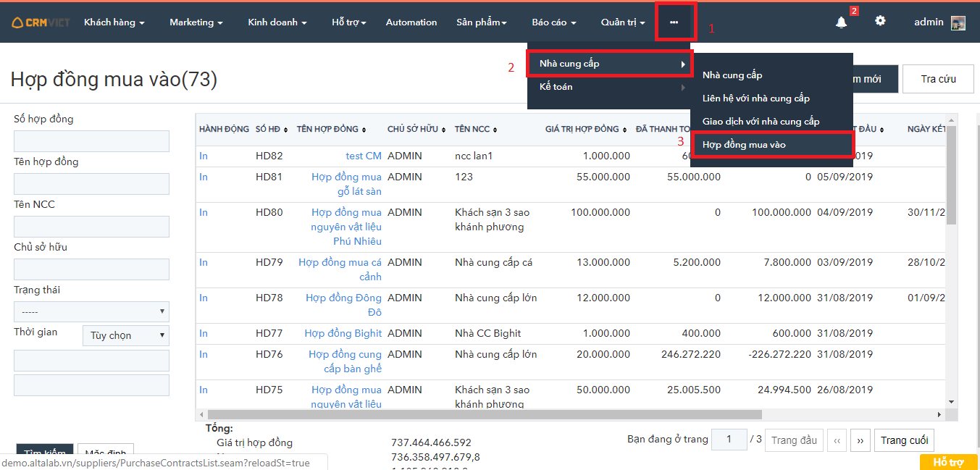This screenshot has height=470, width=980.
Task: Click the CRMVIET logo
Action: click(x=41, y=22)
